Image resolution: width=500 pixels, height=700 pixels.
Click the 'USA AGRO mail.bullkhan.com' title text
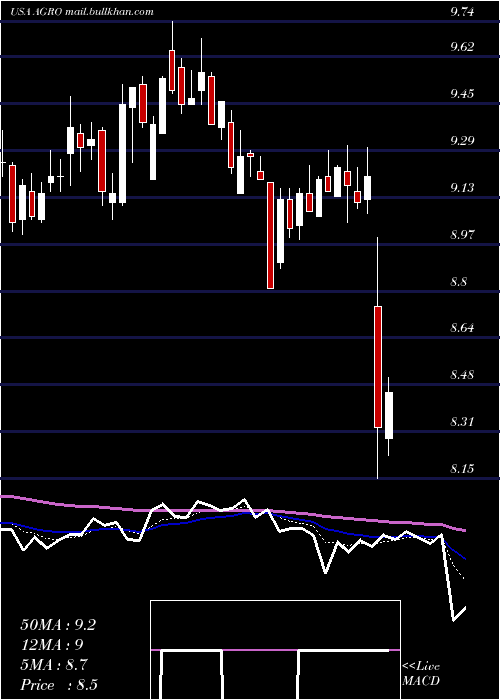point(82,12)
